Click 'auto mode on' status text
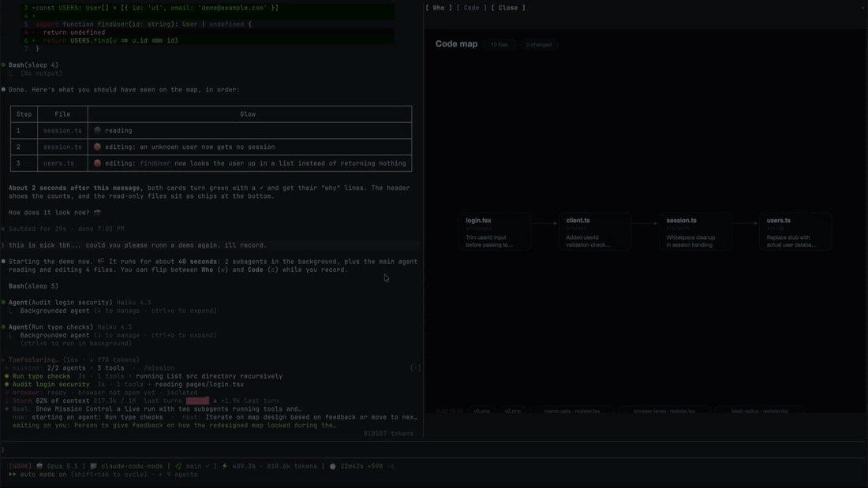868x488 pixels. (43, 475)
